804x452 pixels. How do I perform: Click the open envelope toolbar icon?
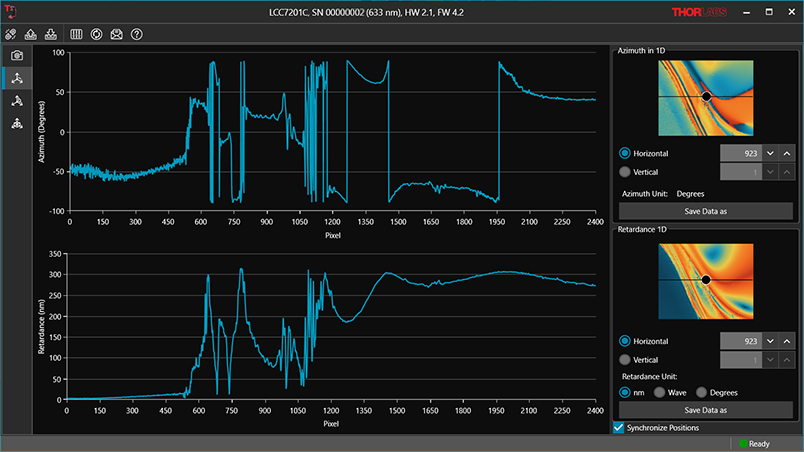point(116,34)
